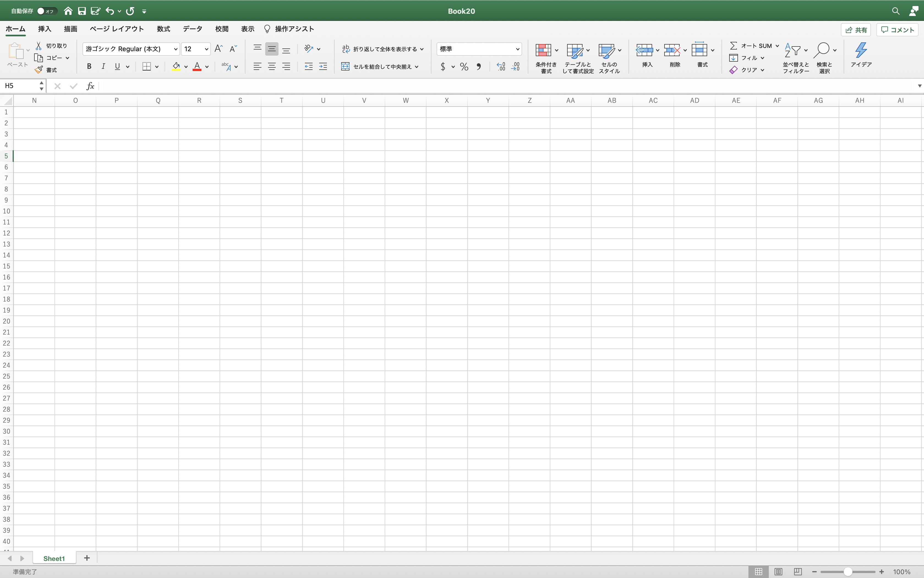Click the Undo arrow icon
The image size is (924, 578).
point(110,11)
